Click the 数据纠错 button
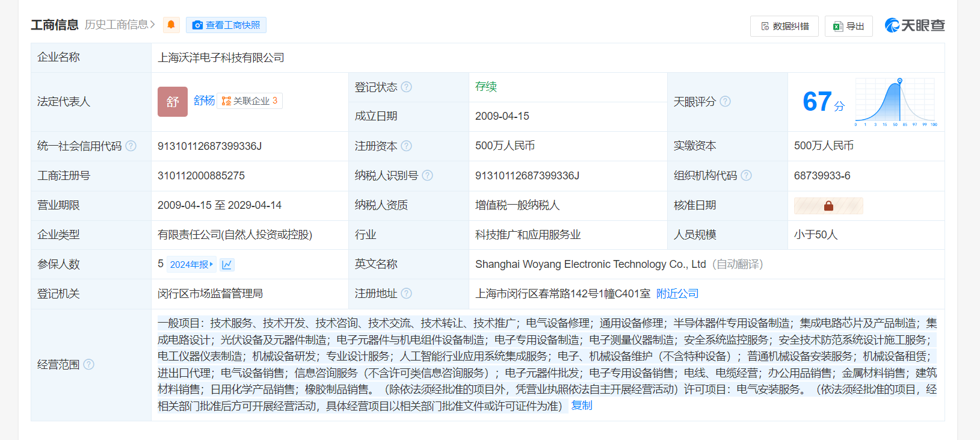The image size is (980, 440). [x=784, y=26]
